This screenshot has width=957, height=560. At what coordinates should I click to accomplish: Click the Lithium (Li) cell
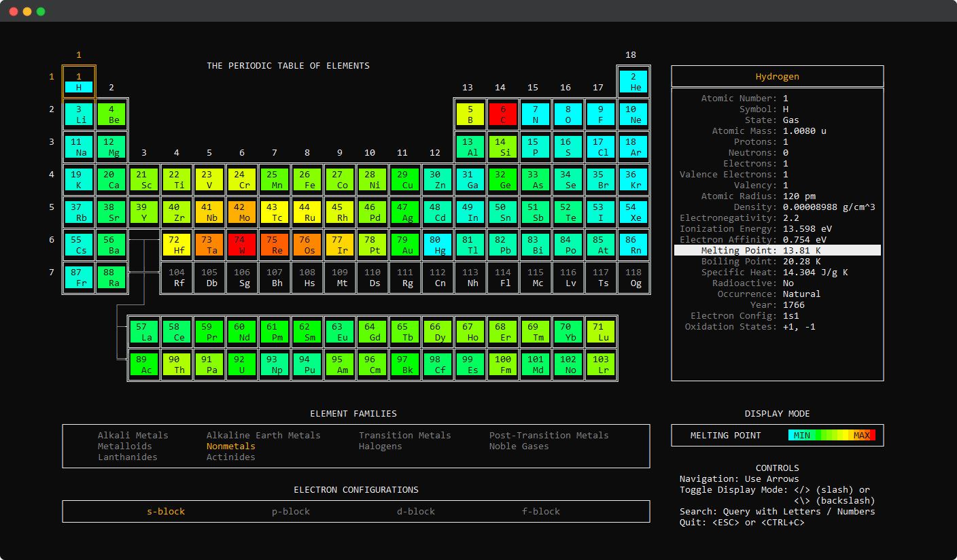[x=79, y=114]
